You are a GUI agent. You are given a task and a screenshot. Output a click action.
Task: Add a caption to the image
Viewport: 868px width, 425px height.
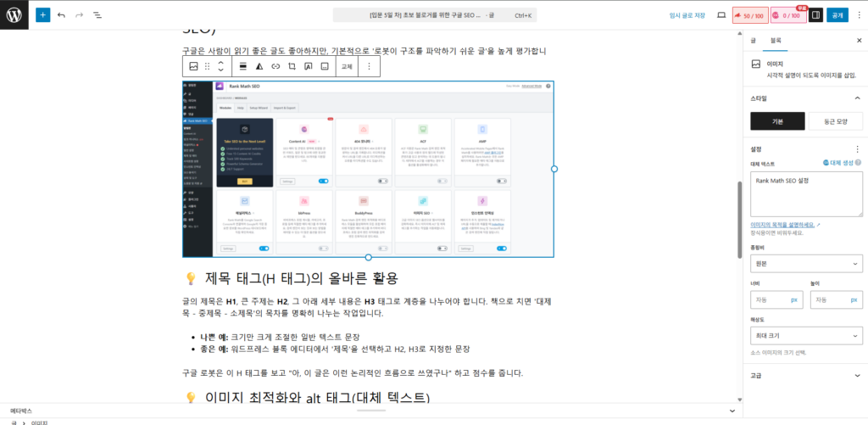pyautogui.click(x=325, y=66)
